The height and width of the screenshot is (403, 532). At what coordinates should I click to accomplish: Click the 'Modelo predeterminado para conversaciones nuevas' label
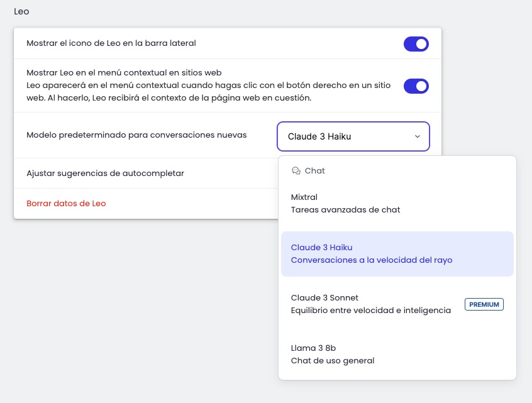(x=136, y=136)
